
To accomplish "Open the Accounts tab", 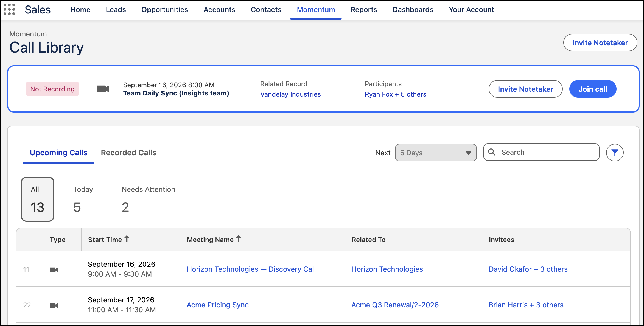I will click(219, 10).
